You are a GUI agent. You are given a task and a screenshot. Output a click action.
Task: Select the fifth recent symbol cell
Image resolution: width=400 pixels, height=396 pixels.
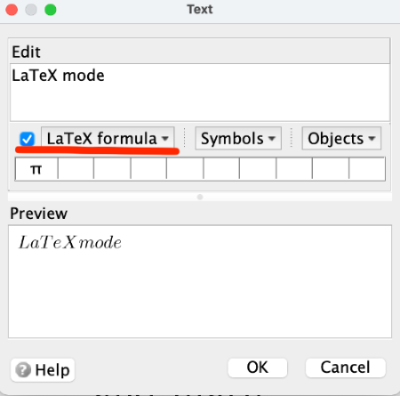point(185,169)
